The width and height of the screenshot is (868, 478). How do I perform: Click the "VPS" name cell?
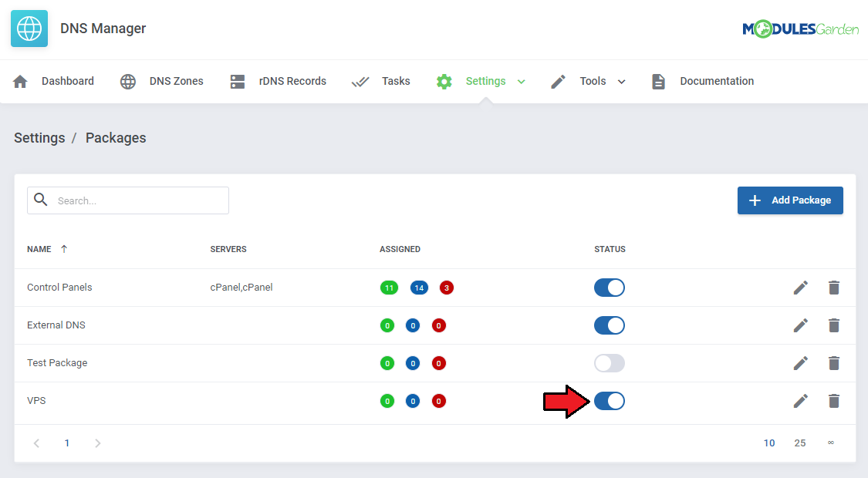36,401
